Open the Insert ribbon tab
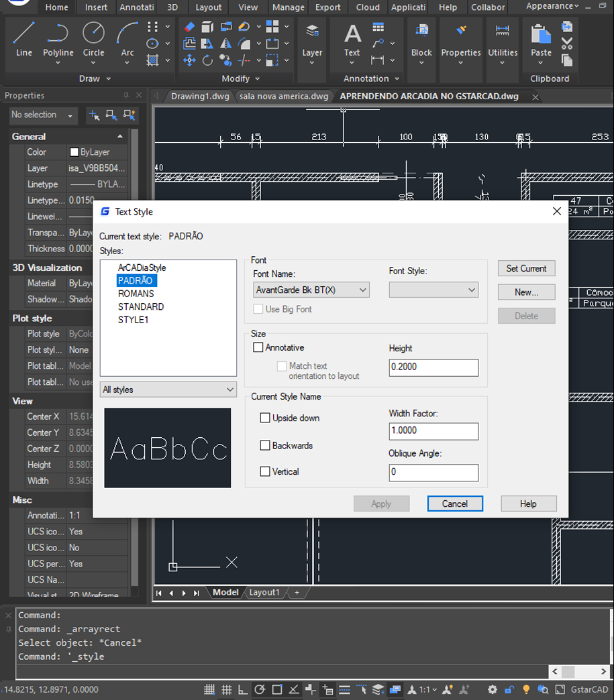 (x=96, y=7)
